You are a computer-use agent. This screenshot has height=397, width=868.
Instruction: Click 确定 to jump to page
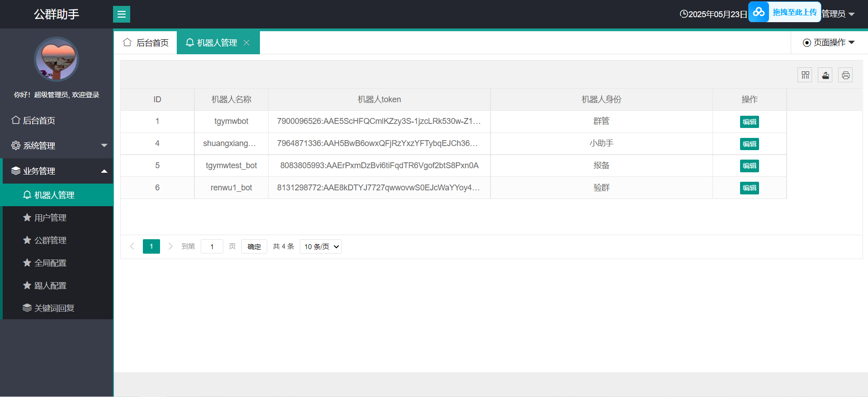[254, 246]
